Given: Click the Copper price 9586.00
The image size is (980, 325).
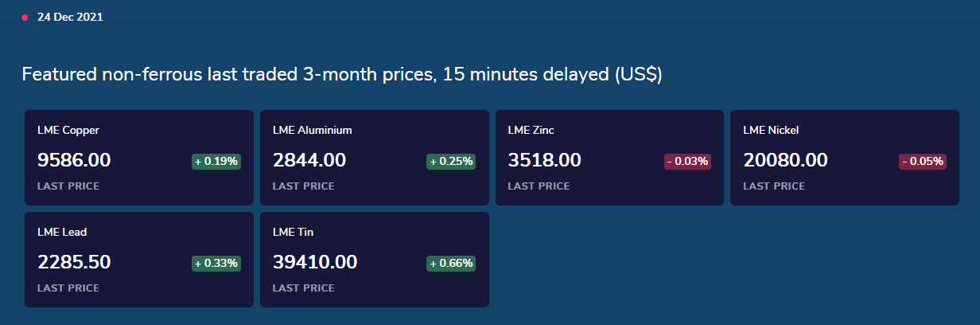Looking at the screenshot, I should point(74,160).
